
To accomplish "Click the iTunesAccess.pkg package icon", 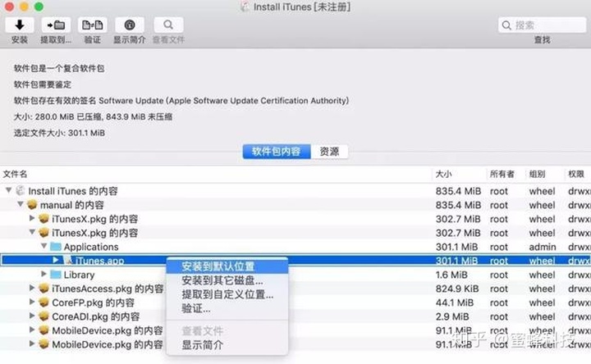I will (x=44, y=289).
